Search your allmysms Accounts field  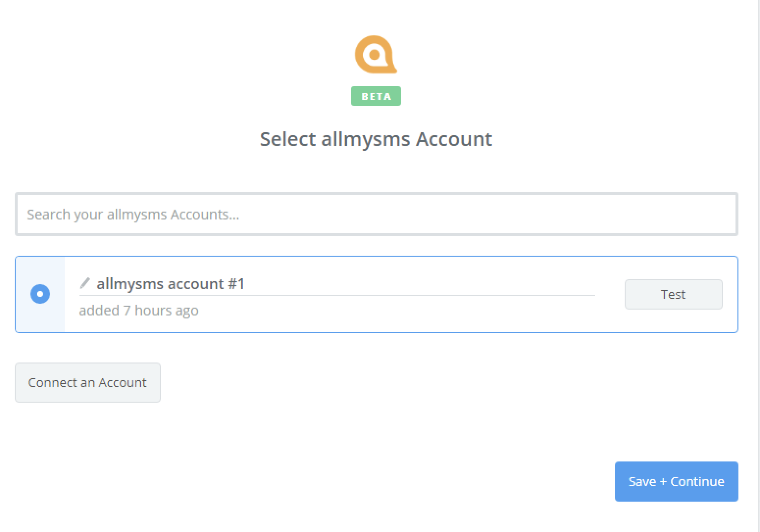click(377, 214)
